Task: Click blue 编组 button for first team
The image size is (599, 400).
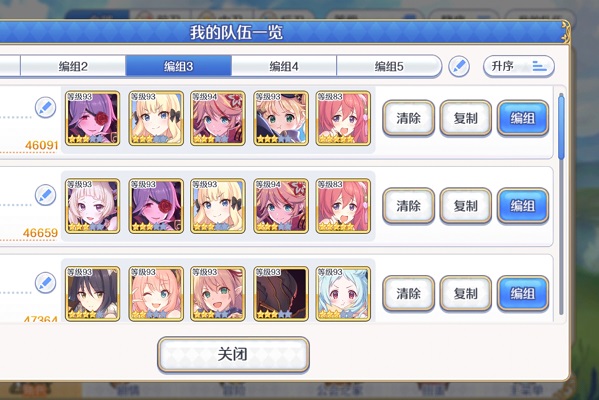Action: click(523, 118)
